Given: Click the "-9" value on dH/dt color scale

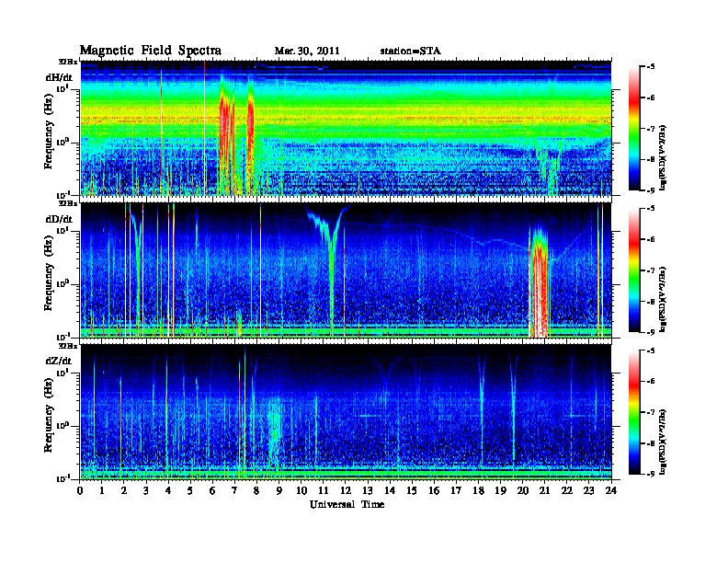Looking at the screenshot, I should 650,190.
